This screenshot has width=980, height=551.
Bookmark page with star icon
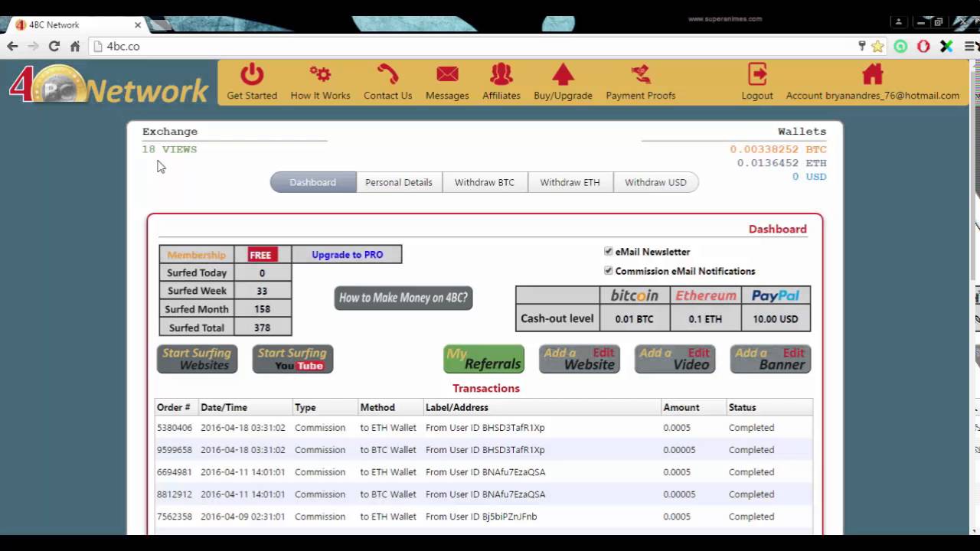click(x=877, y=47)
